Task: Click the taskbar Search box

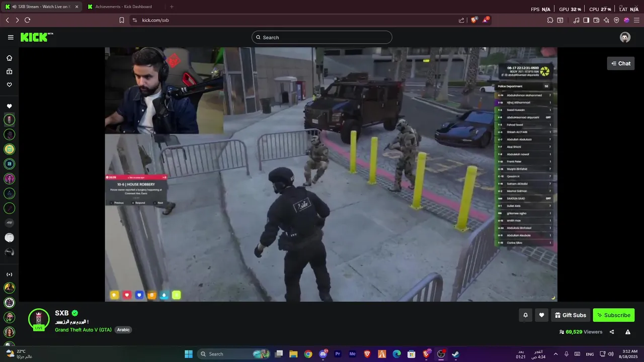Action: [234, 354]
